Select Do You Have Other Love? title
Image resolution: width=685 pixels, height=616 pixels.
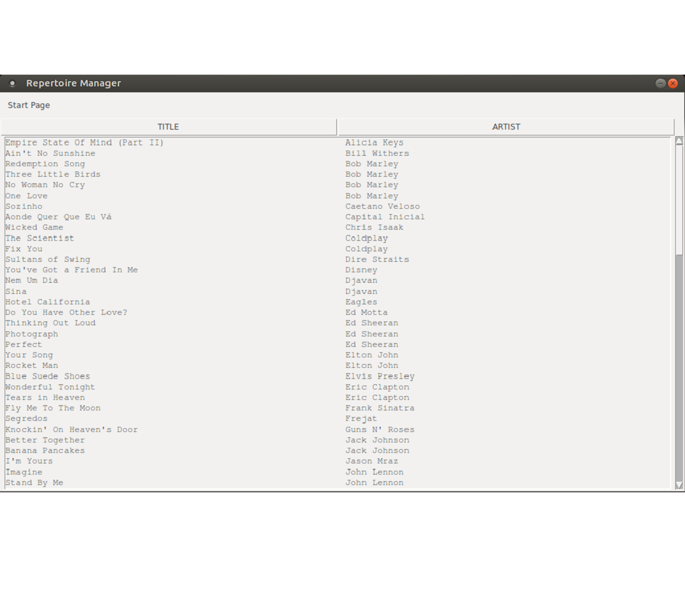tap(66, 313)
